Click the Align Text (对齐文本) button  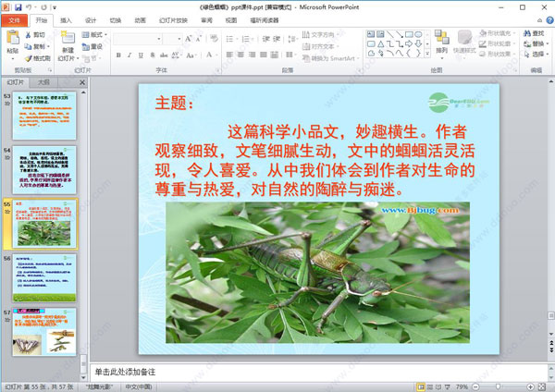321,46
